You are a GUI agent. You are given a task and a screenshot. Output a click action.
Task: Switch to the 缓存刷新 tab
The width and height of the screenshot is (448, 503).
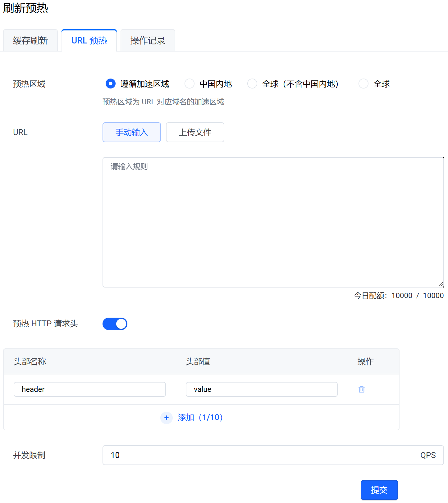[x=30, y=41]
